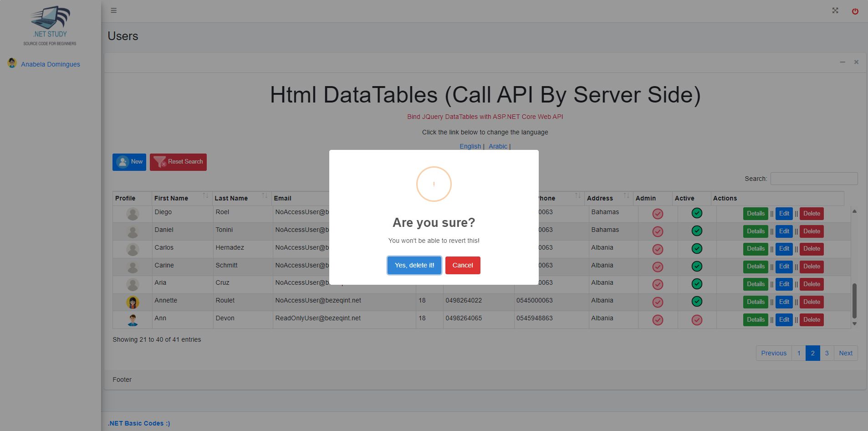Collapse the card with minus icon
This screenshot has width=868, height=431.
842,62
